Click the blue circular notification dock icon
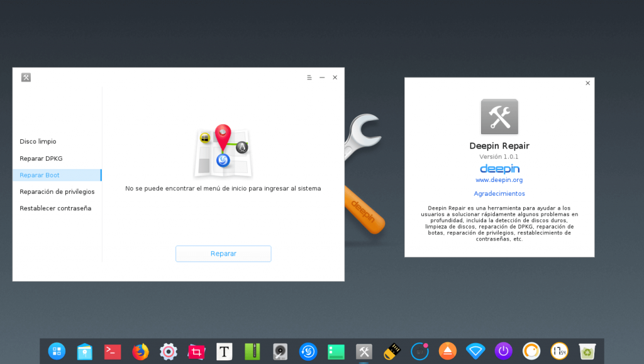 (419, 351)
